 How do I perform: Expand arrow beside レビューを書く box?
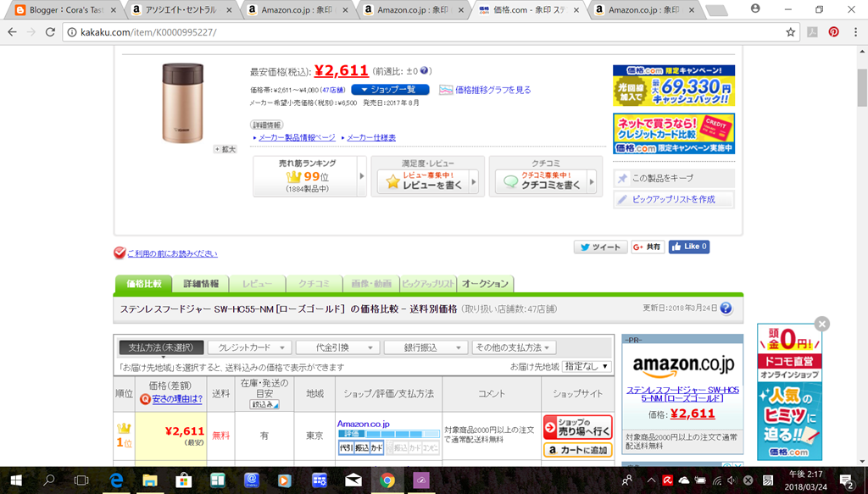point(473,182)
